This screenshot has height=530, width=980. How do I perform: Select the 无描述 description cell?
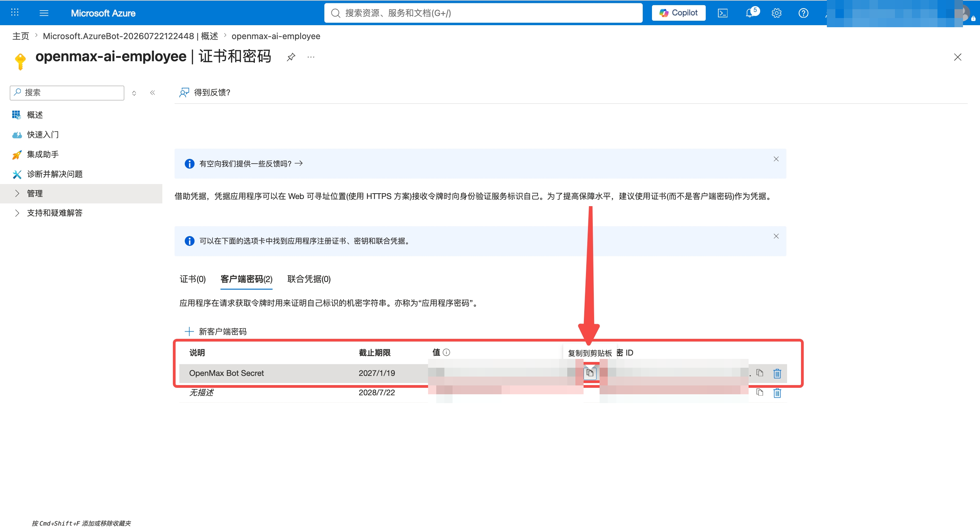coord(201,392)
